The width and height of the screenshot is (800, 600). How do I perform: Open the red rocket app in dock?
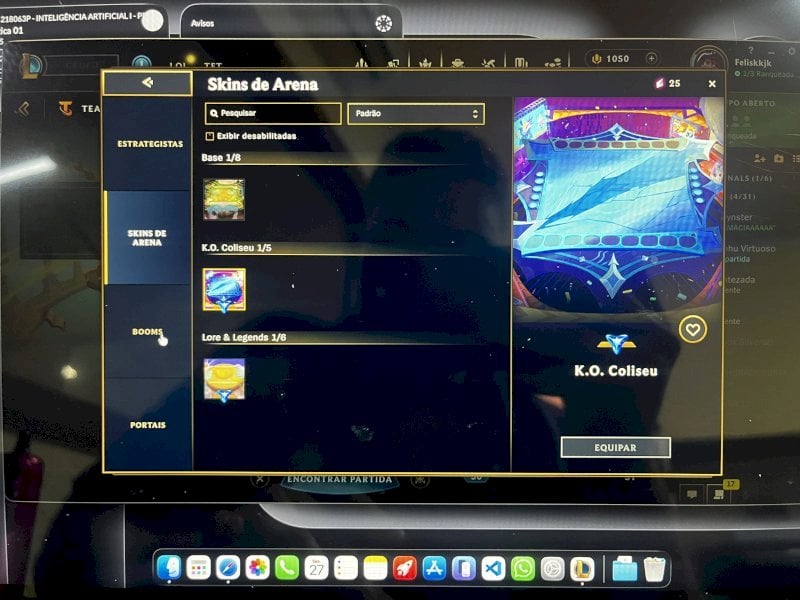tap(405, 568)
